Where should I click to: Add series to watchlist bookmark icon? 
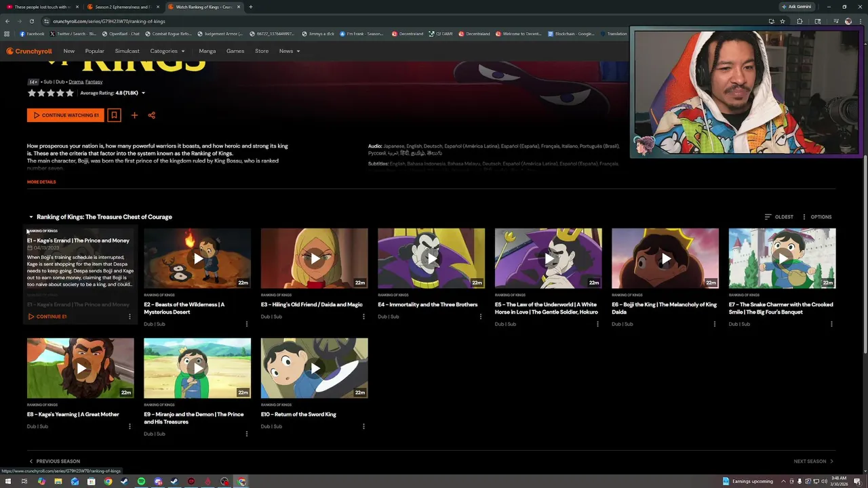114,115
